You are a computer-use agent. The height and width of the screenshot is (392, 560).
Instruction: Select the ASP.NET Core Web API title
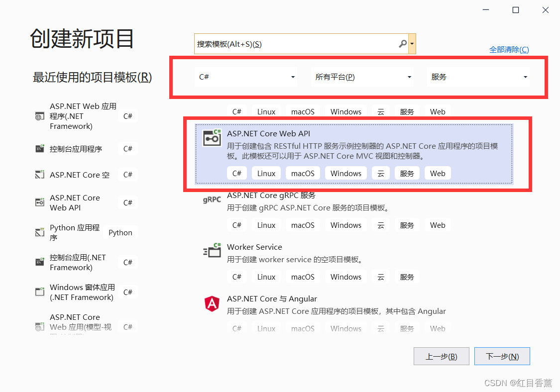(269, 133)
